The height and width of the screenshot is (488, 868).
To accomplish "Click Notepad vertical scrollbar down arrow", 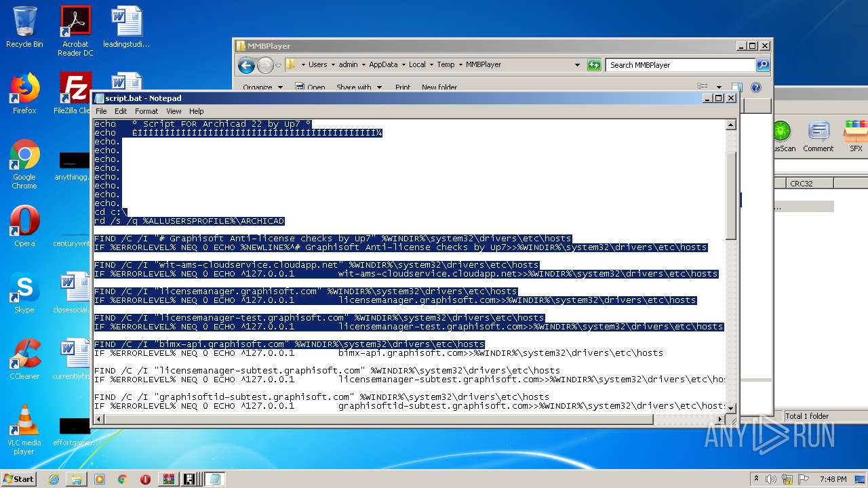I will 731,408.
